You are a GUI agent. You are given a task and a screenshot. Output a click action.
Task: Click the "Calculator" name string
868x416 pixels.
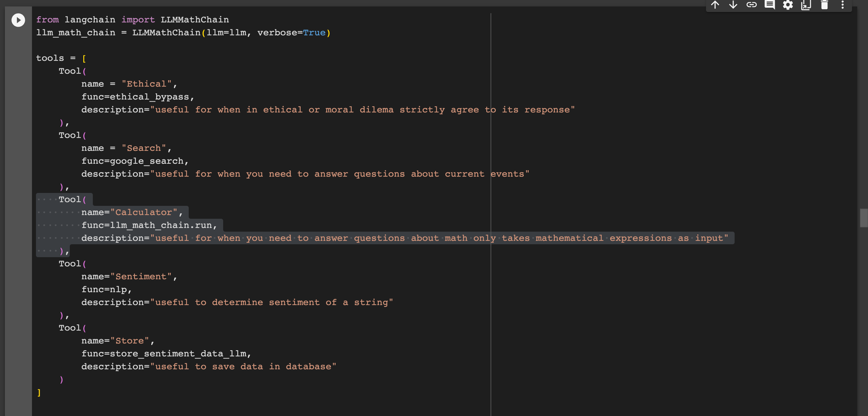pos(144,212)
